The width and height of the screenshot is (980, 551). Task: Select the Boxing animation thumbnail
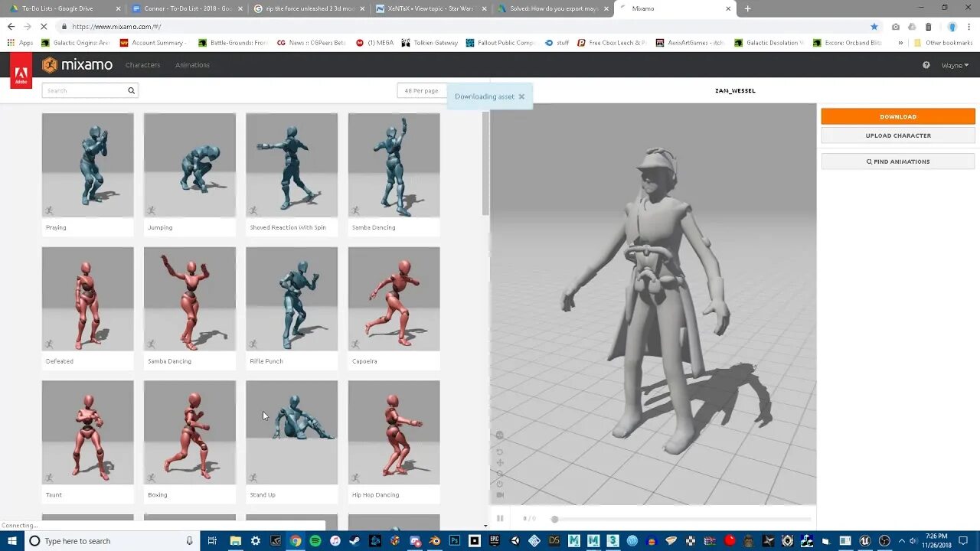point(190,432)
